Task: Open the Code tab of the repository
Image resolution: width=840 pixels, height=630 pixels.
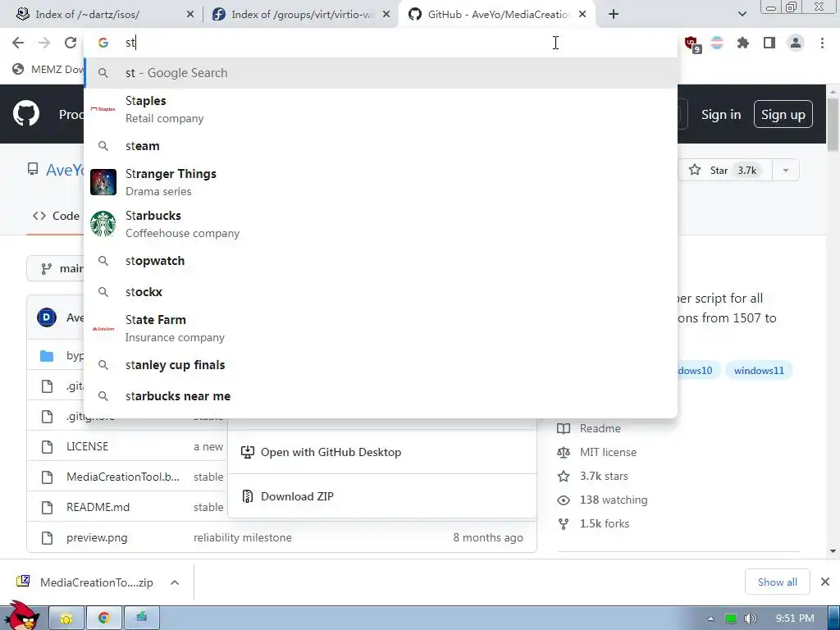Action: coord(57,216)
